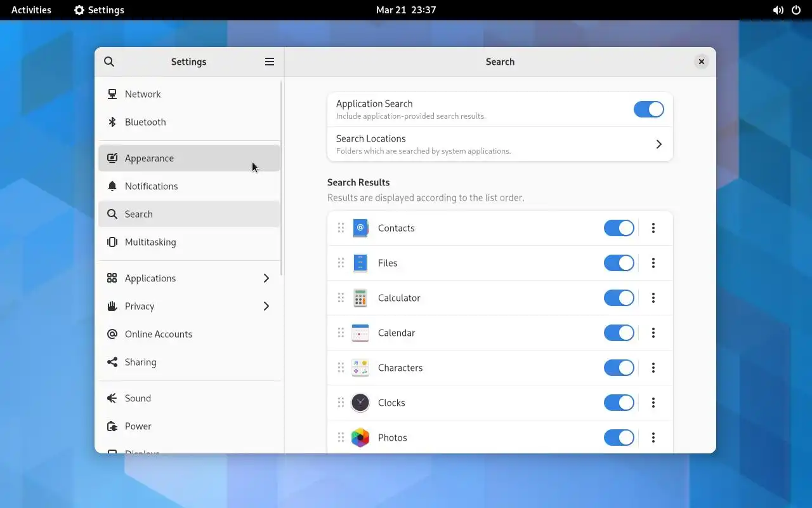The image size is (812, 508).
Task: Click the drag handle for Calculator row
Action: 341,298
